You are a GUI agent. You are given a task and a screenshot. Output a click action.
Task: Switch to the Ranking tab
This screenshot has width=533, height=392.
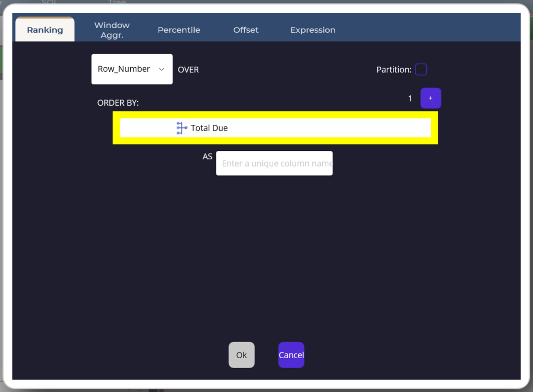[45, 30]
